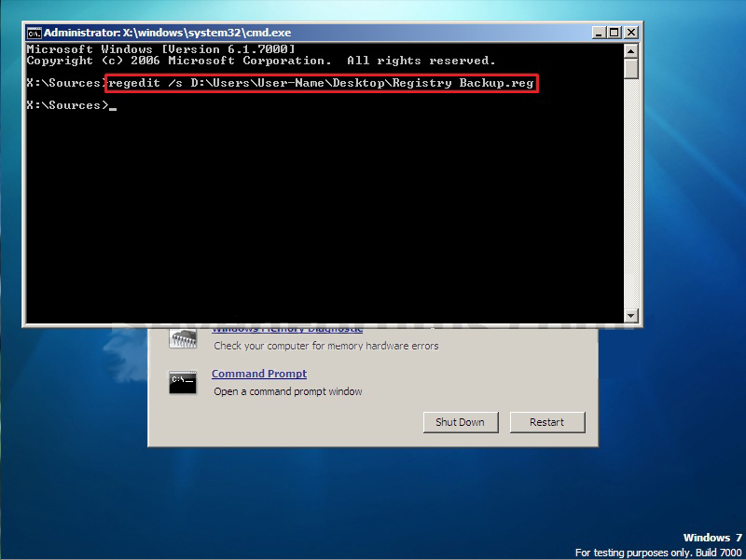Open the Command Prompt link
Image resolution: width=746 pixels, height=560 pixels.
pos(258,374)
